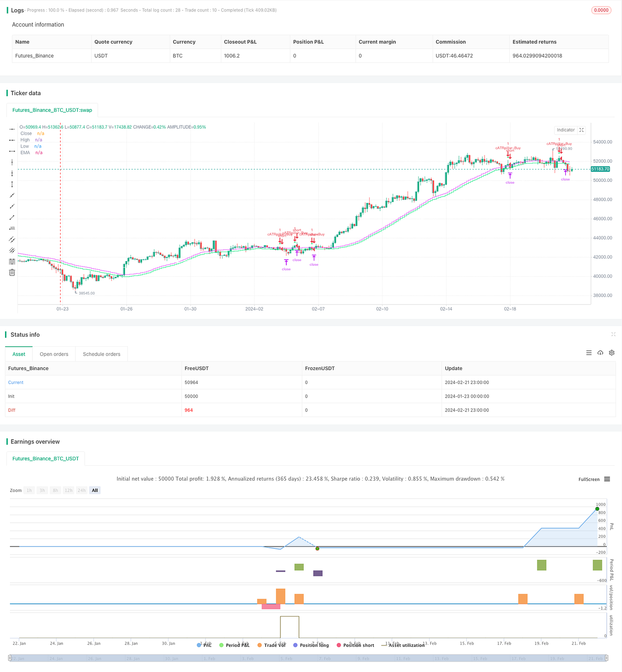This screenshot has height=672, width=622.
Task: Toggle the Position short legend item
Action: point(355,645)
